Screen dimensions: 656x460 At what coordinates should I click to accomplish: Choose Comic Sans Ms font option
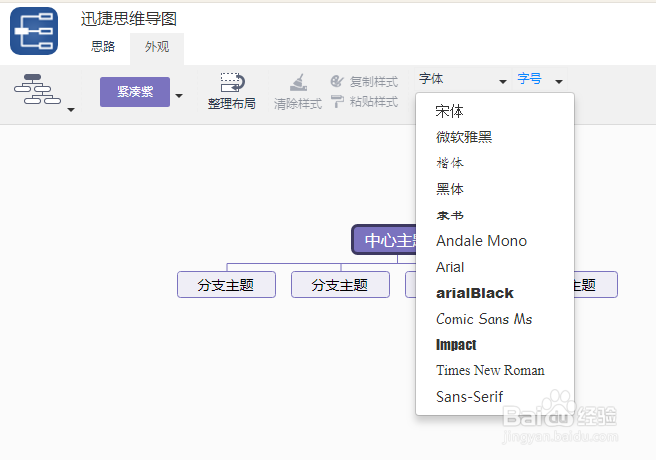(484, 319)
